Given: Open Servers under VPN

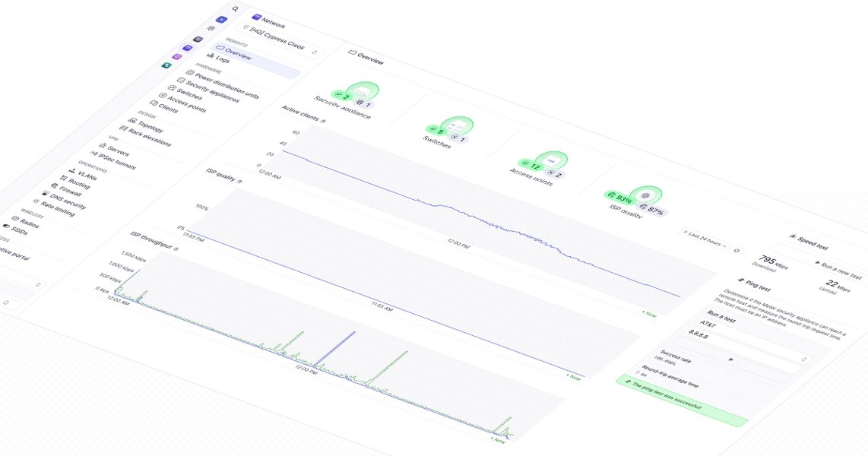Looking at the screenshot, I should click(114, 150).
